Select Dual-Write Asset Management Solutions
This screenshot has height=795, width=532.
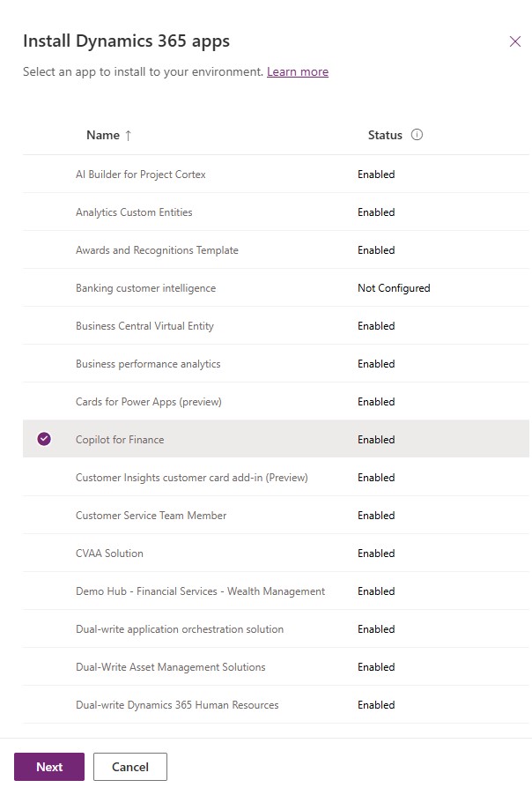[x=277, y=666]
